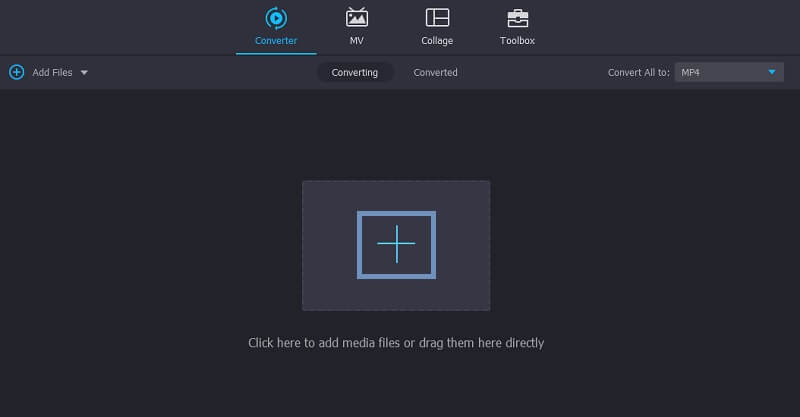
Task: Switch to the Converter tab label
Action: point(275,41)
